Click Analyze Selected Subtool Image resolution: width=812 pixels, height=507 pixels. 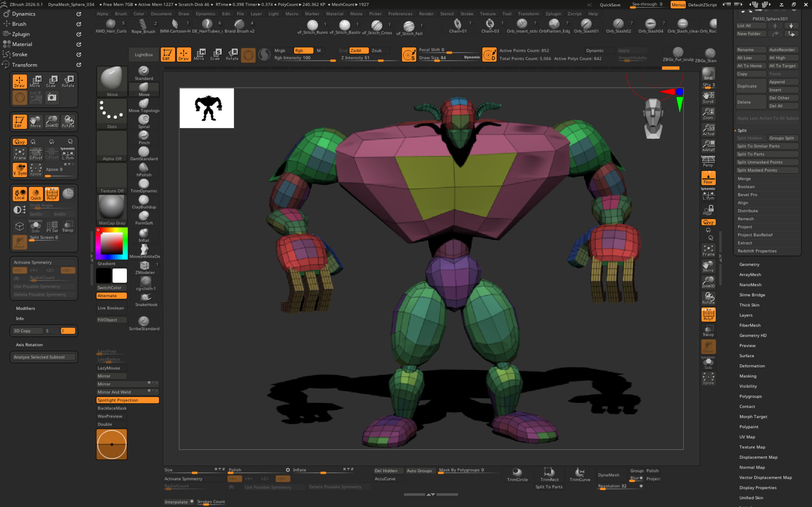44,357
